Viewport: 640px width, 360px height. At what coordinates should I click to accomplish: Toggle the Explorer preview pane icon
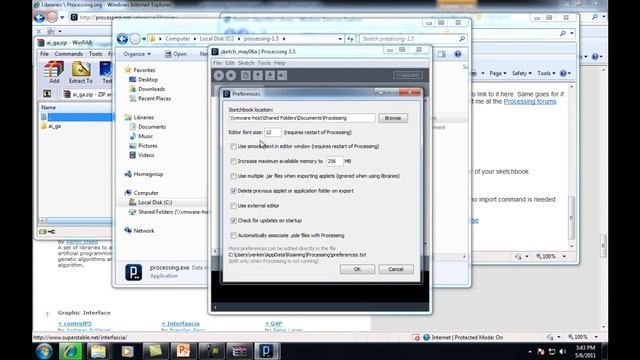(442, 54)
